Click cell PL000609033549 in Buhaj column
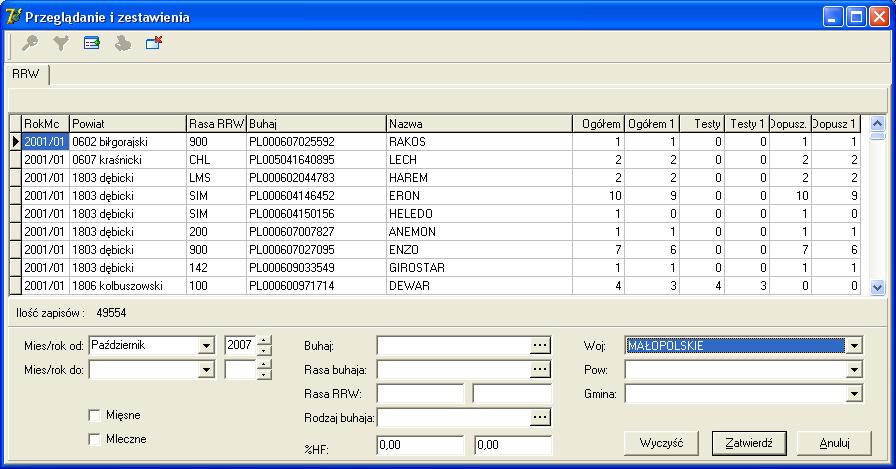This screenshot has width=896, height=469. coord(316,268)
